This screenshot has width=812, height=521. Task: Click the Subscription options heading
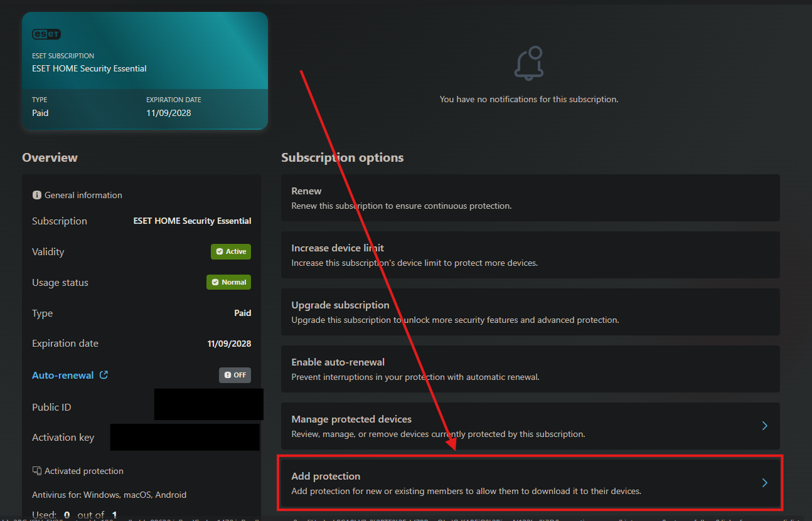click(x=342, y=157)
